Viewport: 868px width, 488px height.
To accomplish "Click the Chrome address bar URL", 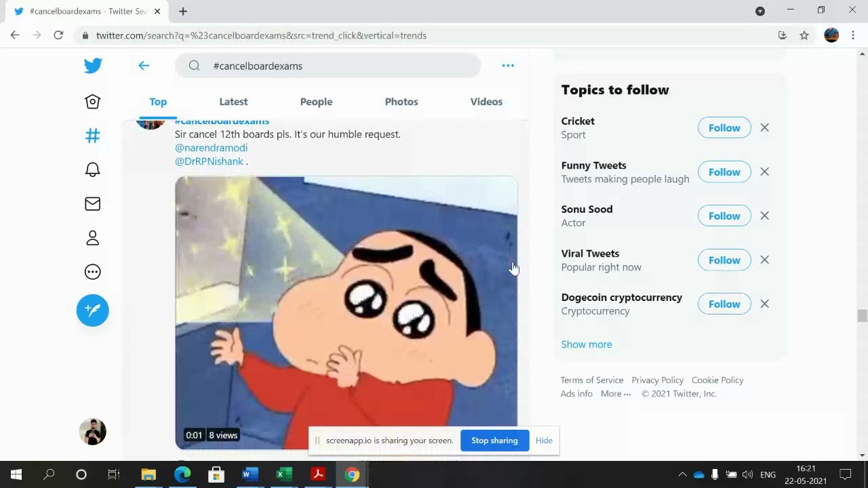I will (261, 35).
